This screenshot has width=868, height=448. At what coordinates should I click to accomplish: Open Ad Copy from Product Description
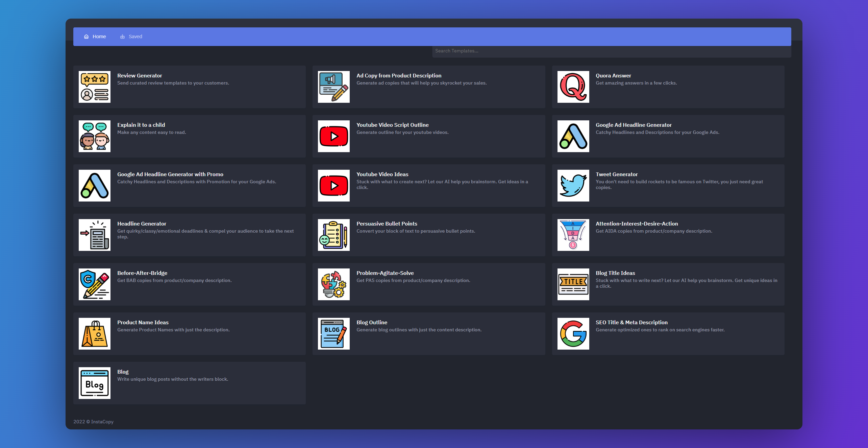[x=399, y=75]
